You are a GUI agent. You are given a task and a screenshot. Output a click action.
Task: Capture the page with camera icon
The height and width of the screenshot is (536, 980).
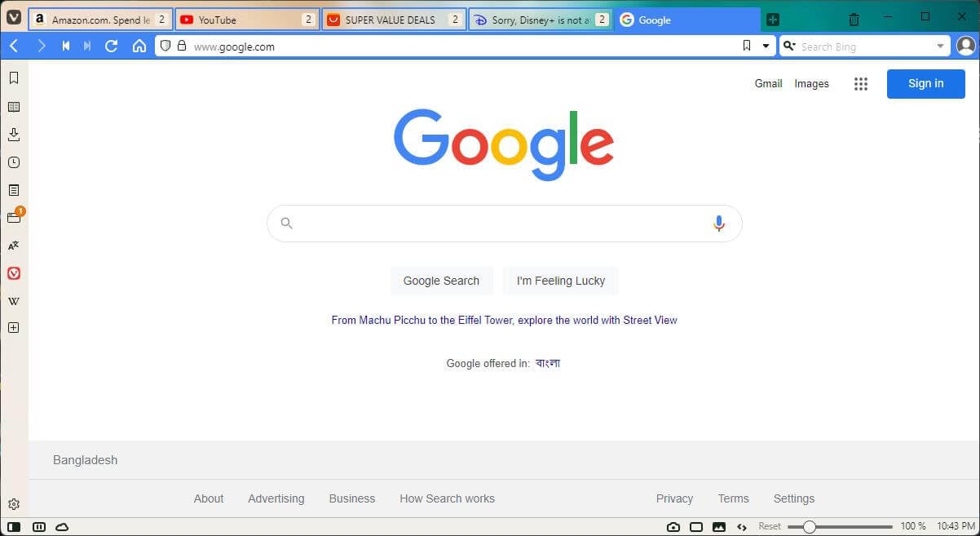(x=673, y=527)
